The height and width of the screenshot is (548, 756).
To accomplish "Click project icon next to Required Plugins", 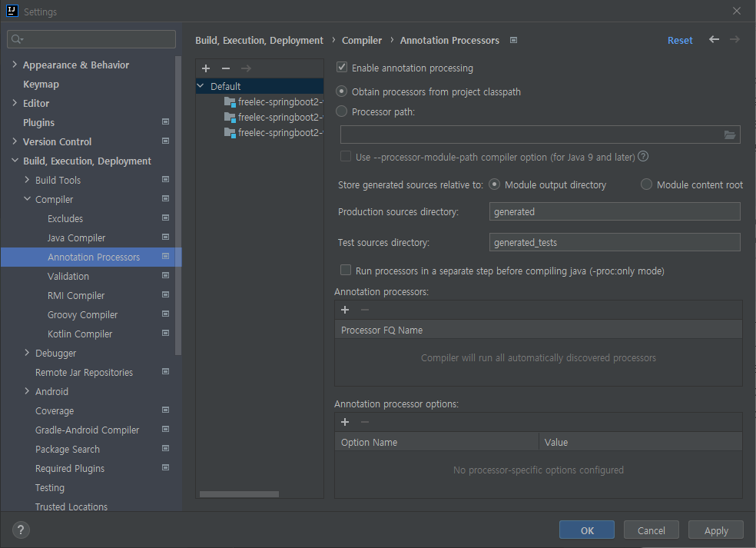I will coord(165,467).
